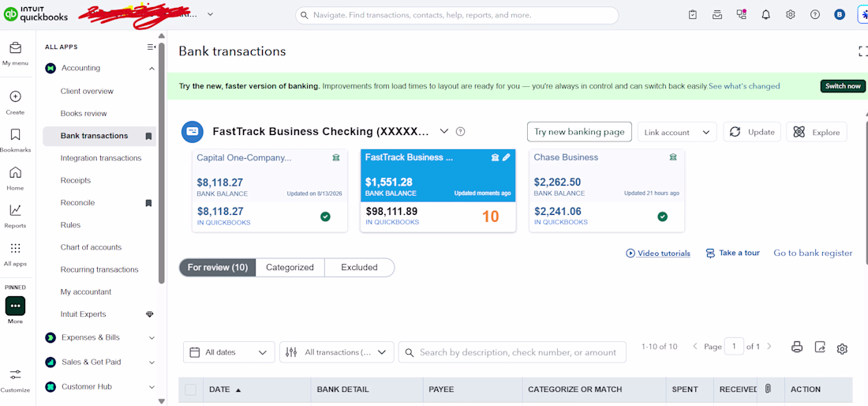Open Chart of accounts

tap(91, 247)
